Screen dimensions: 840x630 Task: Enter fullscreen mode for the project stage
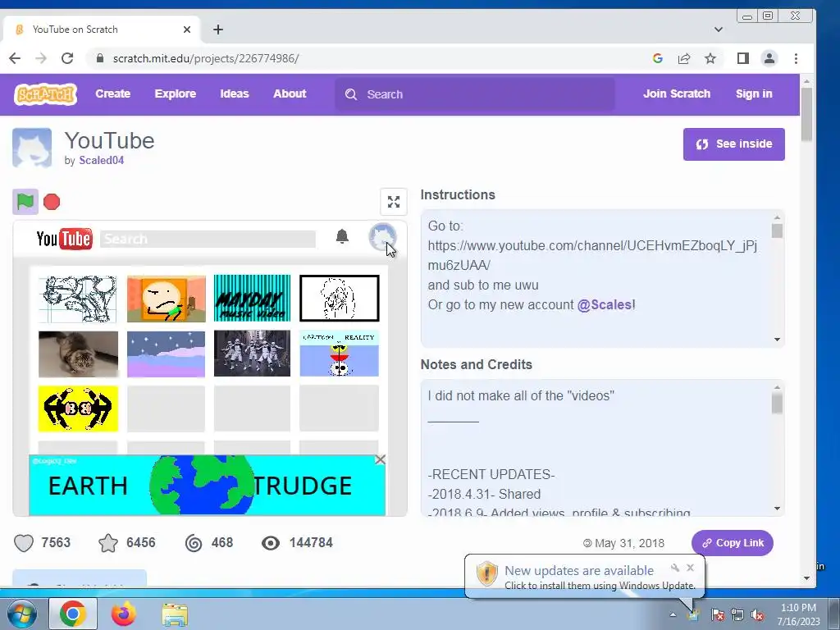(394, 202)
